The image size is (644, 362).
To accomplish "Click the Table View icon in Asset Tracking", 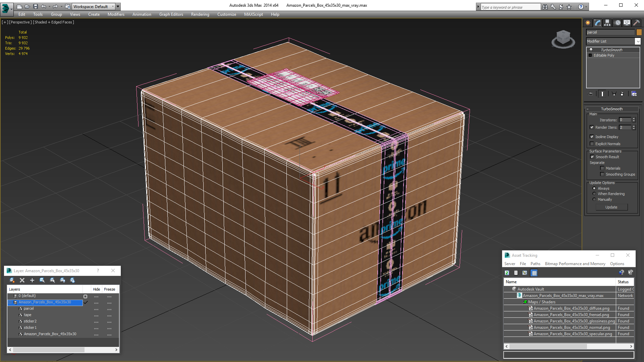I will click(534, 273).
